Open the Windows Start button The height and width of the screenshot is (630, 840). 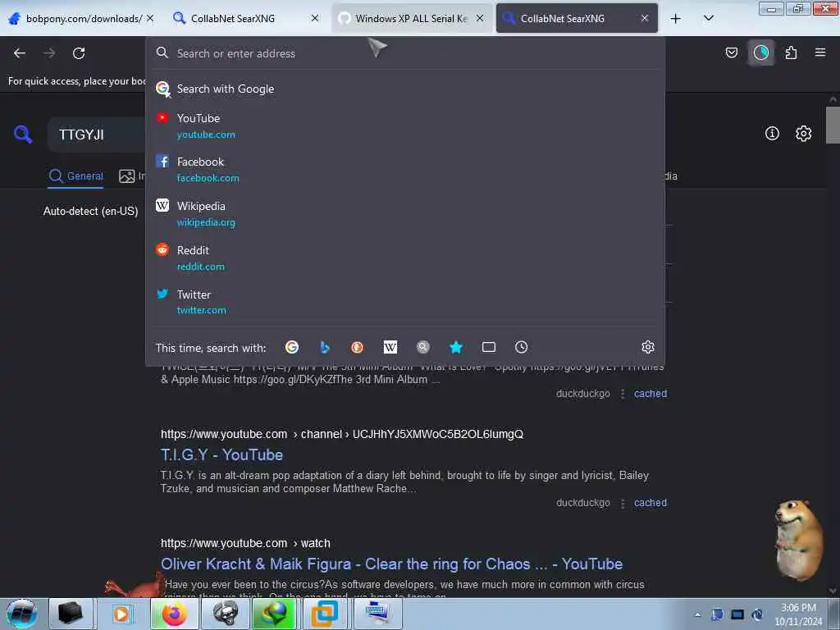(21, 614)
